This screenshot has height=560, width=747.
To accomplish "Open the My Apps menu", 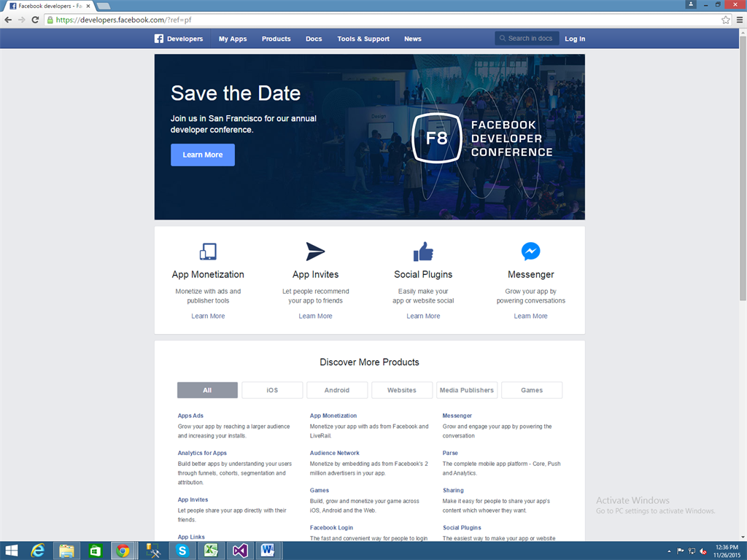I will [233, 39].
